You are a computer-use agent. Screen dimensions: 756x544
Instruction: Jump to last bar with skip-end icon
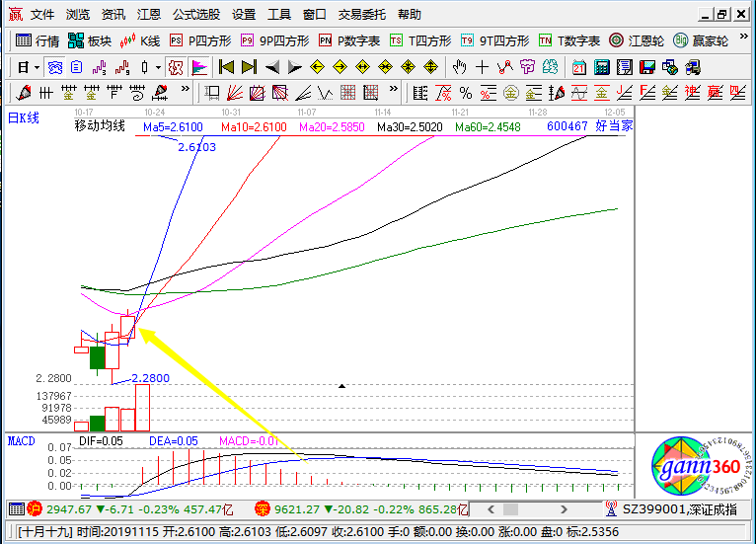249,67
